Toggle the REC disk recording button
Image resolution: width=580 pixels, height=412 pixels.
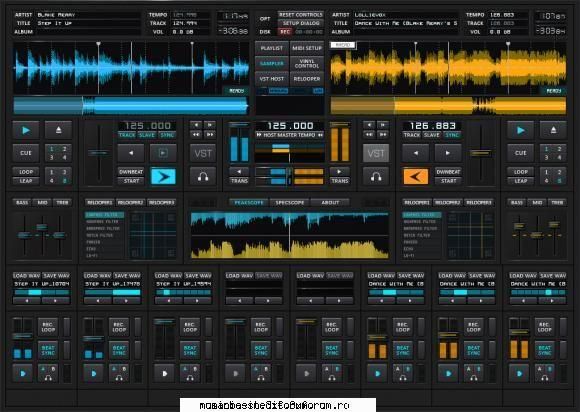pos(285,32)
